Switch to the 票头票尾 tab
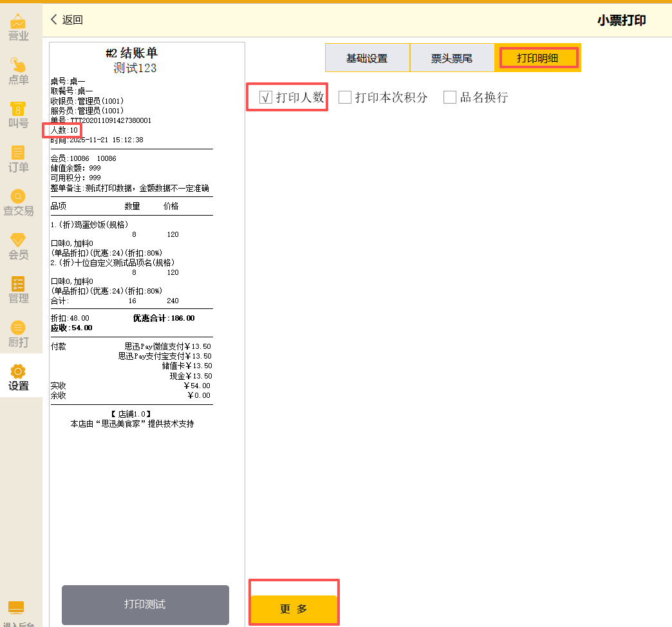The image size is (672, 627). (x=451, y=58)
